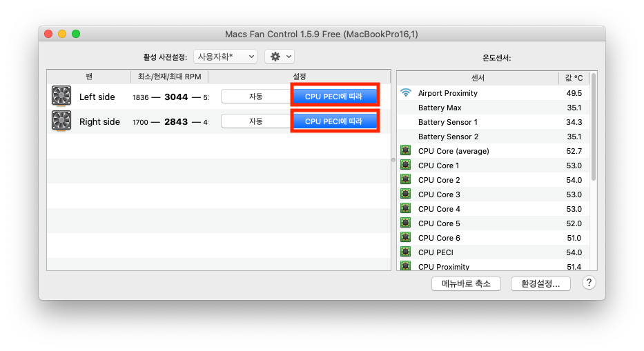Select the Battery Sensor 1 row
644x351 pixels.
click(494, 122)
